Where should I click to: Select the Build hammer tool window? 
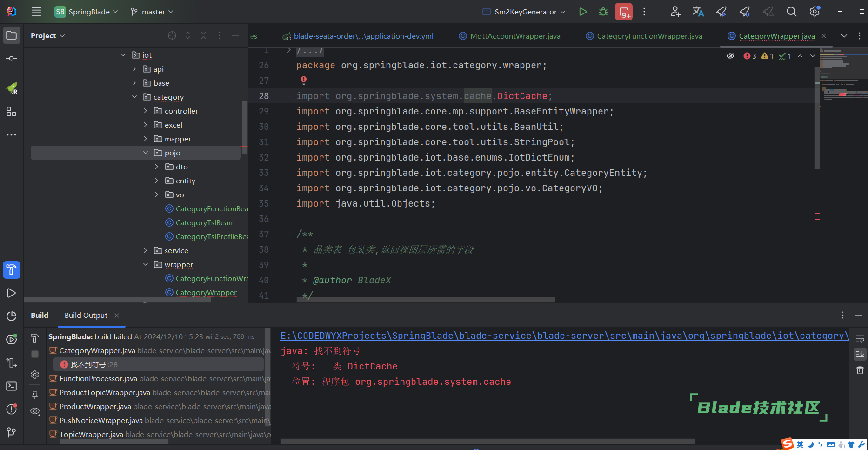pos(12,270)
